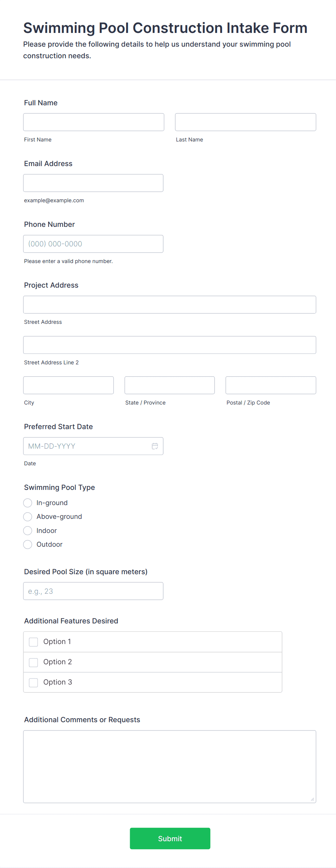This screenshot has height=868, width=336.
Task: Choose the Indoor pool type
Action: (28, 531)
